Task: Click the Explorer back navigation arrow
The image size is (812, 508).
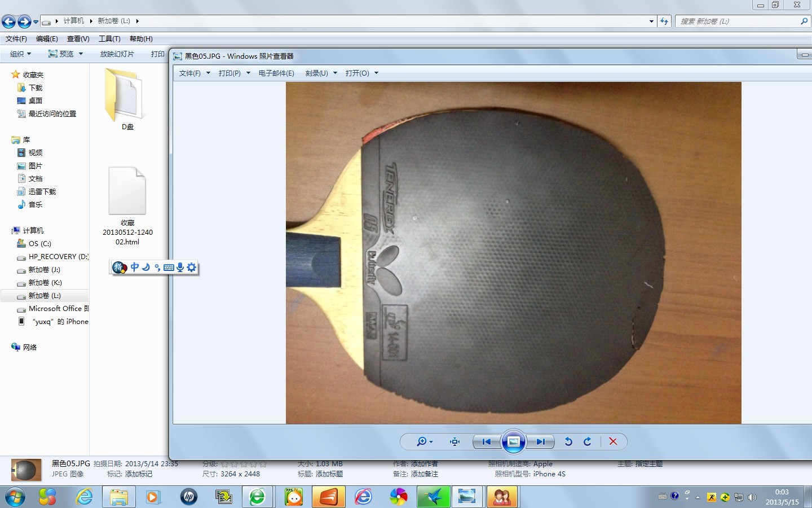Action: coord(9,21)
